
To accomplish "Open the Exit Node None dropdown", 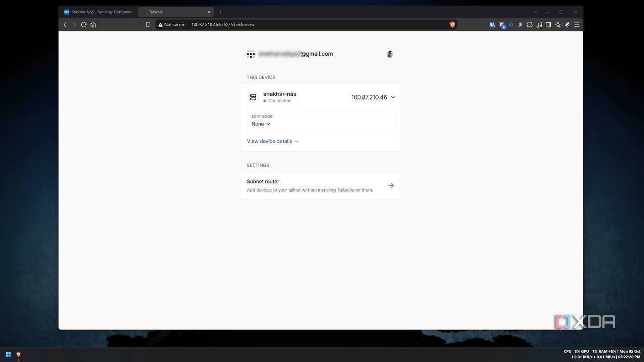I will (261, 124).
